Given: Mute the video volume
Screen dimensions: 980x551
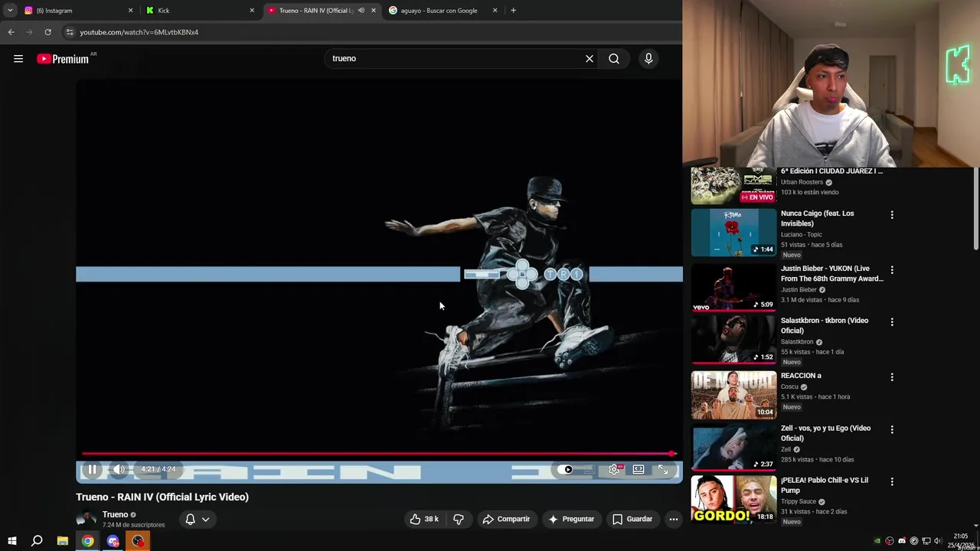Looking at the screenshot, I should [x=119, y=469].
